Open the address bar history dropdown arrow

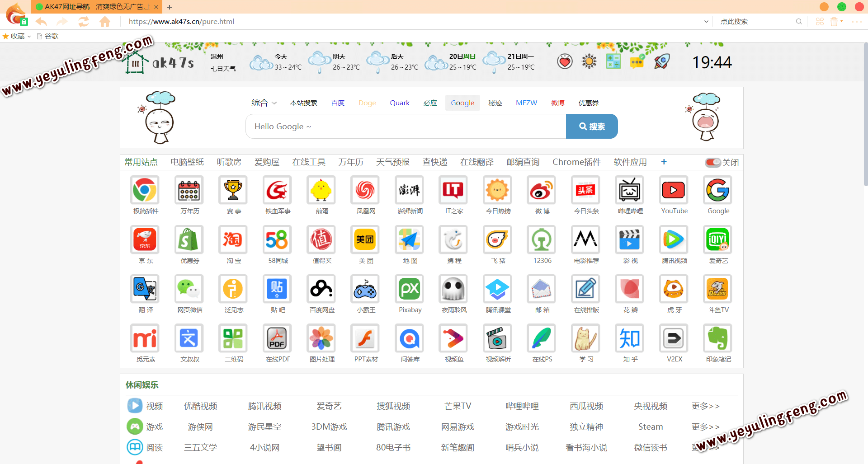point(706,22)
